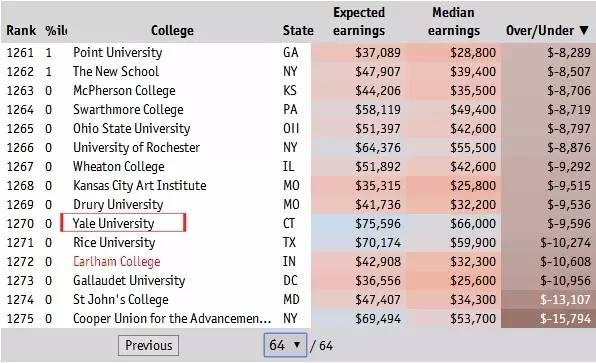The image size is (596, 363).
Task: Go to the Previous page
Action: [x=149, y=345]
